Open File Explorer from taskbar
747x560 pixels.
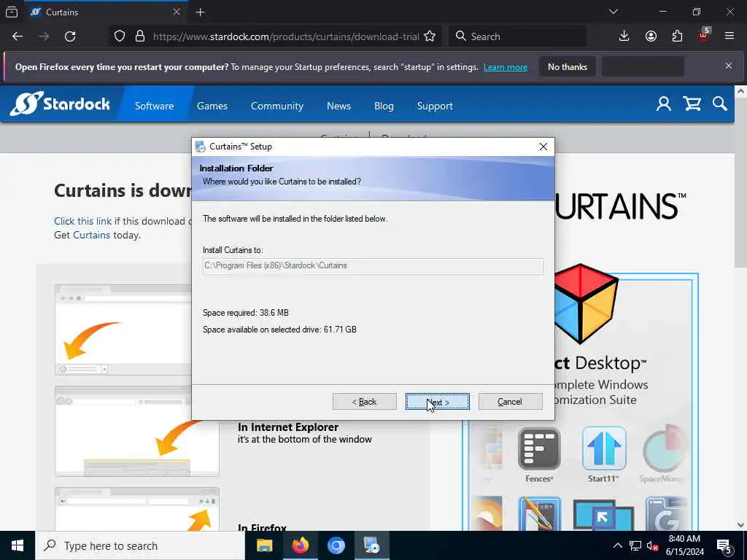point(264,545)
